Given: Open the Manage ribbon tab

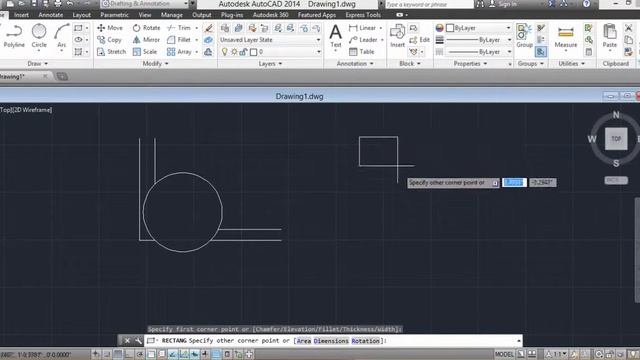Looking at the screenshot, I should coord(171,15).
